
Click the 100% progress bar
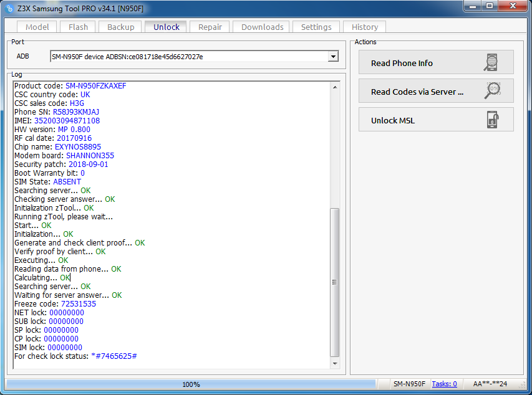coord(191,384)
